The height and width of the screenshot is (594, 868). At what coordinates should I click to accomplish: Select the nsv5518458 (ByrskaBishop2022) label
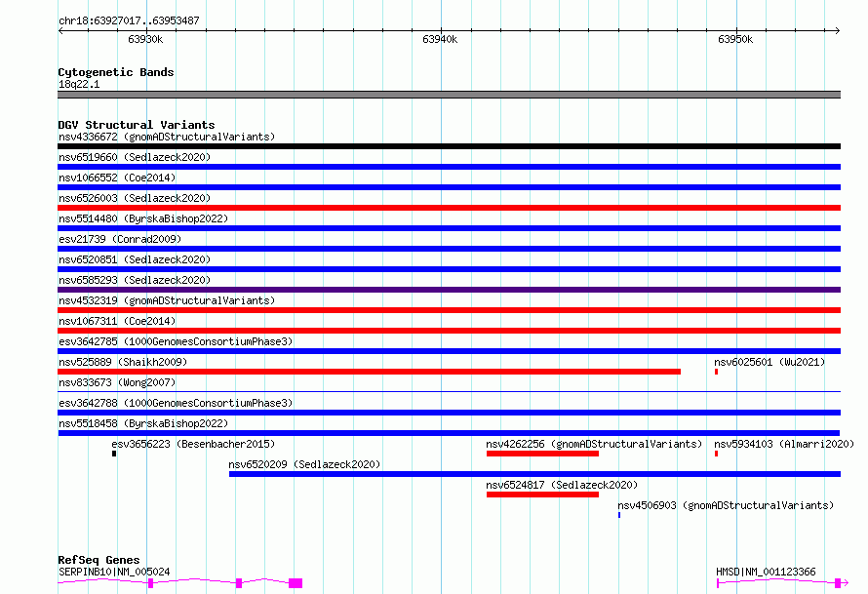tap(143, 423)
